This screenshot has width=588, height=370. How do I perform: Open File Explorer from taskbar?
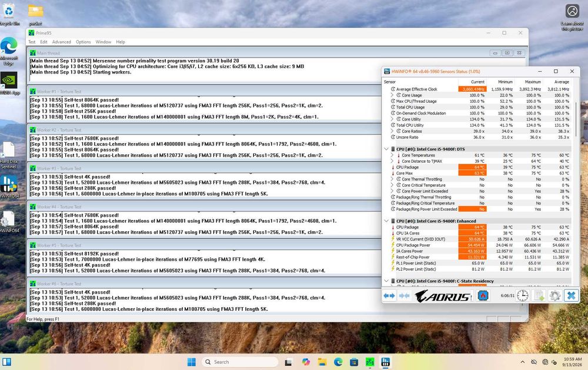pyautogui.click(x=322, y=362)
